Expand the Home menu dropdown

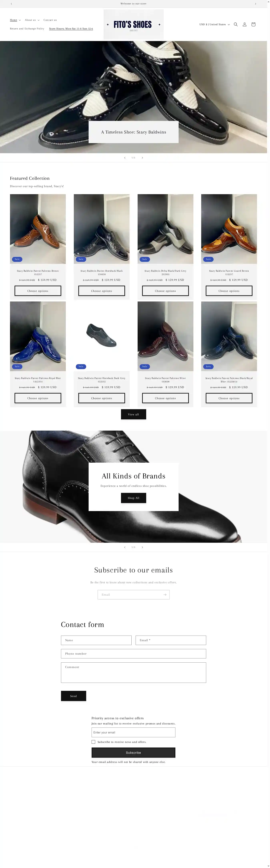tap(15, 20)
